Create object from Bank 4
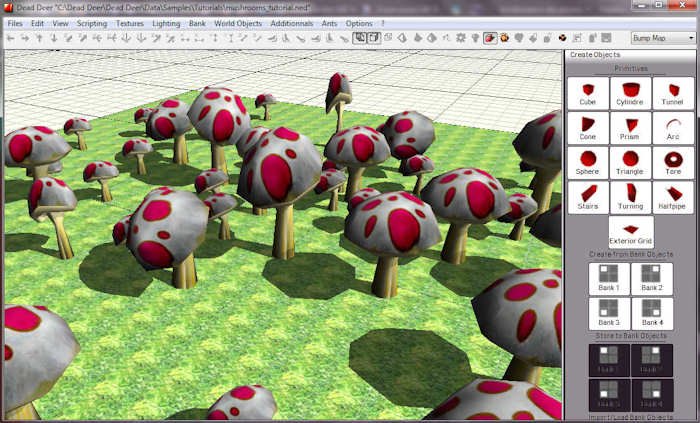The image size is (700, 423). (652, 314)
